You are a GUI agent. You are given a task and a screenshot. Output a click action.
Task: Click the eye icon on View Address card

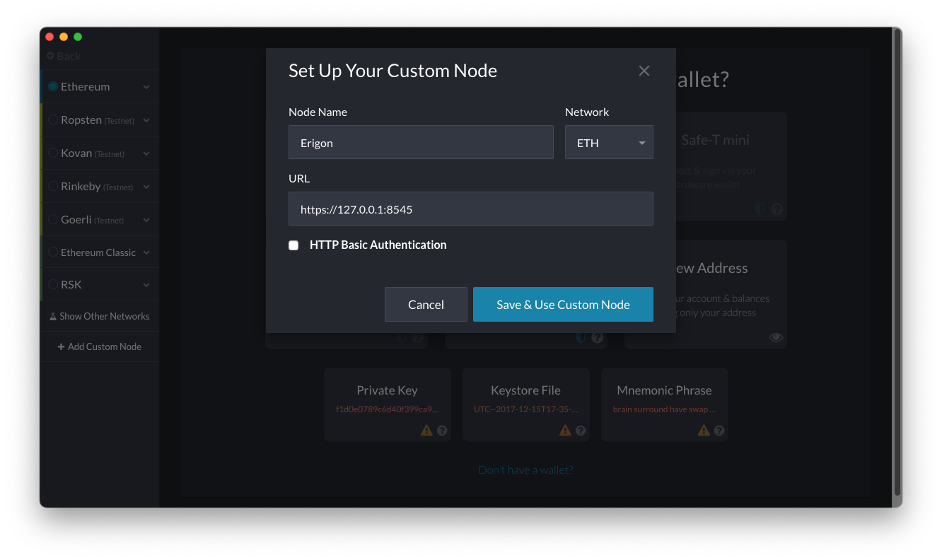tap(776, 337)
